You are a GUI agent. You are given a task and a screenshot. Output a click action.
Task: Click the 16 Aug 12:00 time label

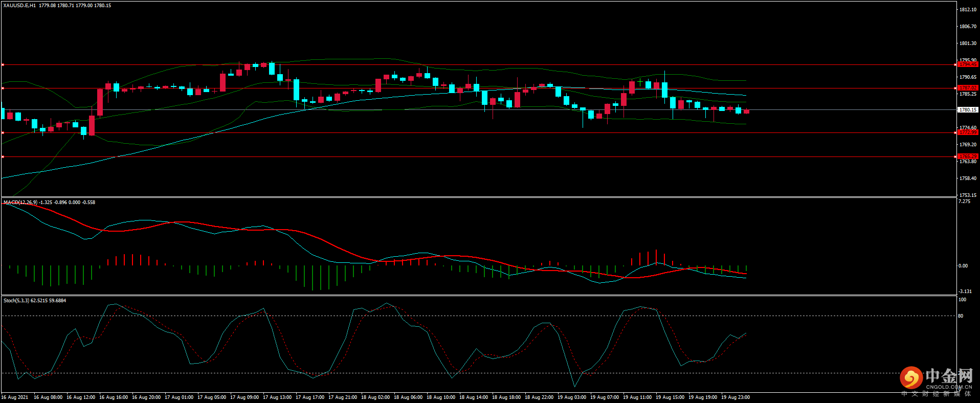tap(81, 397)
